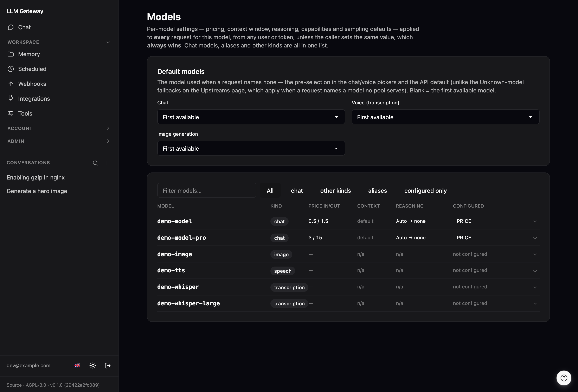Click the Scheduled sidebar label

click(32, 69)
